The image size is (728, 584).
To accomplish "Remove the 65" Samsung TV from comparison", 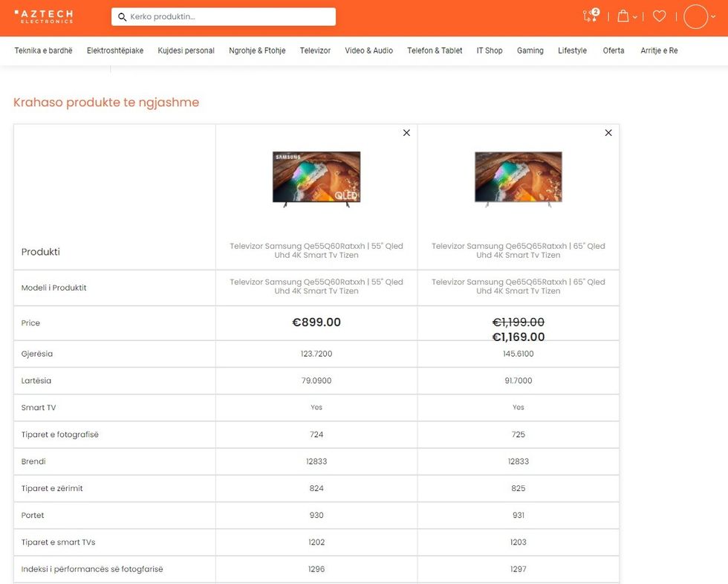I will click(x=608, y=133).
